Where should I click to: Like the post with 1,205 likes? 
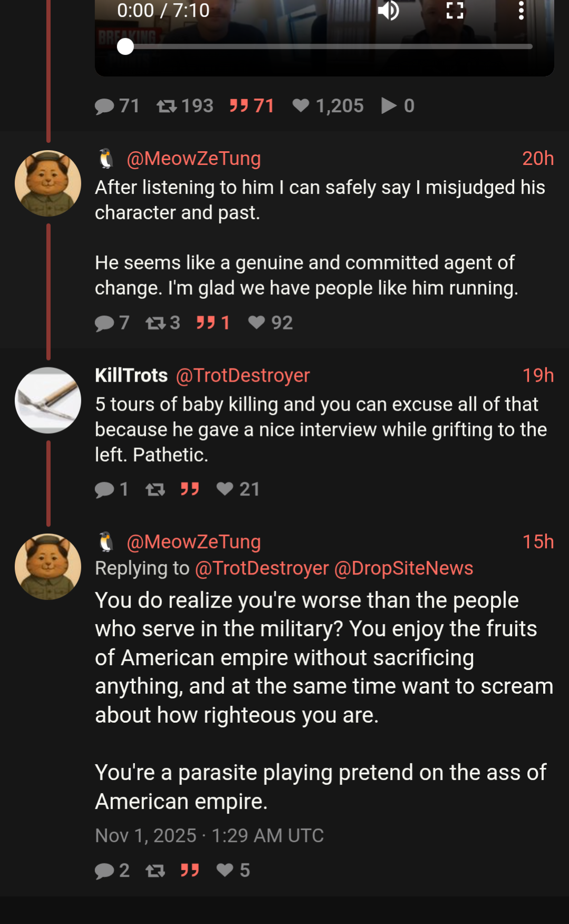click(301, 106)
